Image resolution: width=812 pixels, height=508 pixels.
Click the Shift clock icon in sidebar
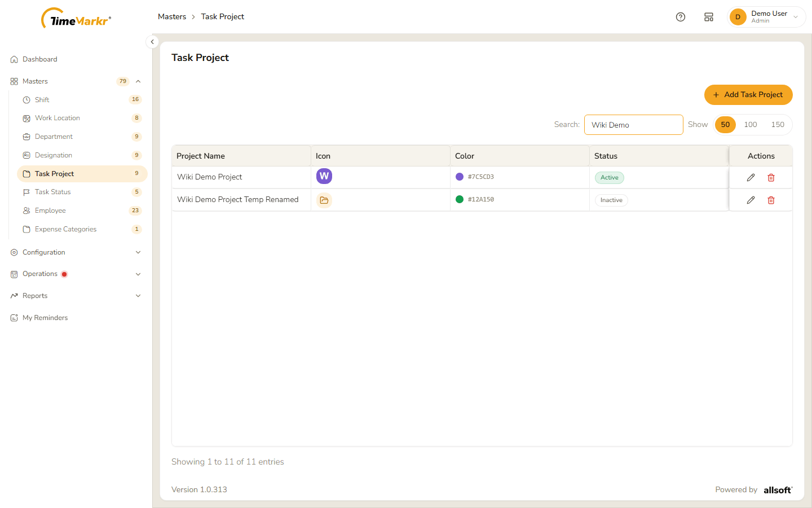[27, 100]
